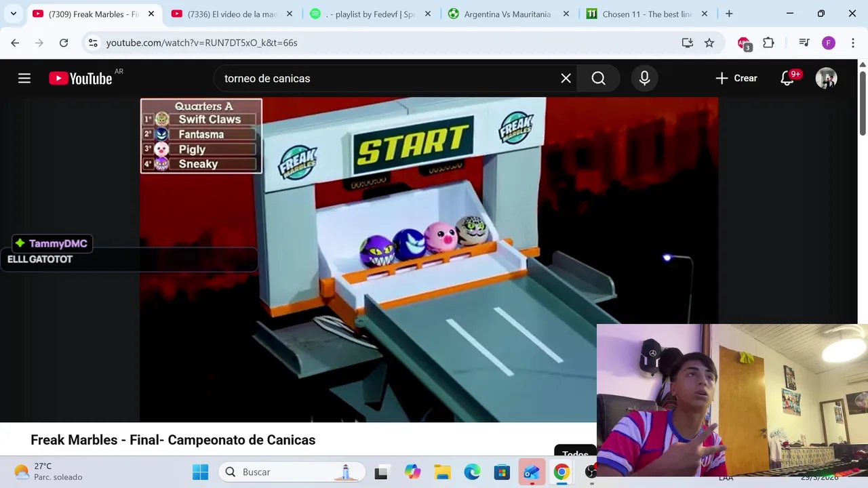
Task: Click the address bar URL
Action: point(201,43)
